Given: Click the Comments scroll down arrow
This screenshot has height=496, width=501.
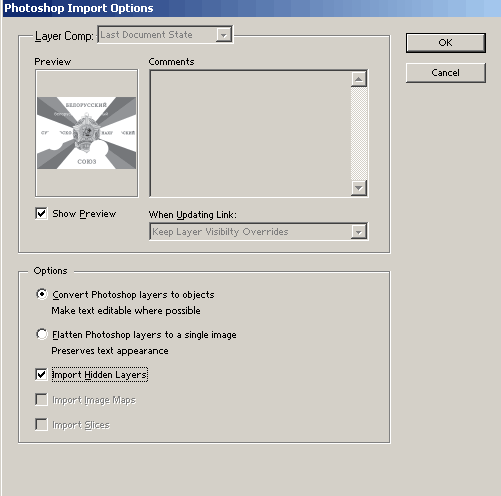Looking at the screenshot, I should pos(359,188).
